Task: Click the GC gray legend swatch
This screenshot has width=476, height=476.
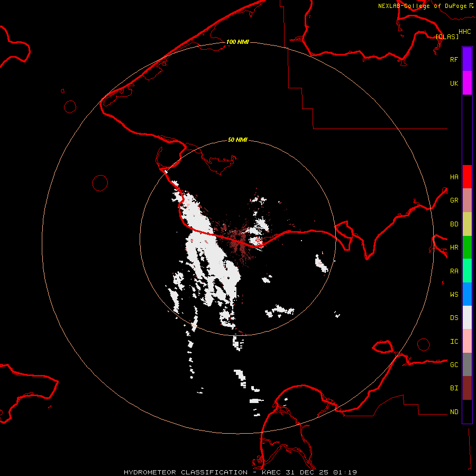Action: click(x=467, y=364)
